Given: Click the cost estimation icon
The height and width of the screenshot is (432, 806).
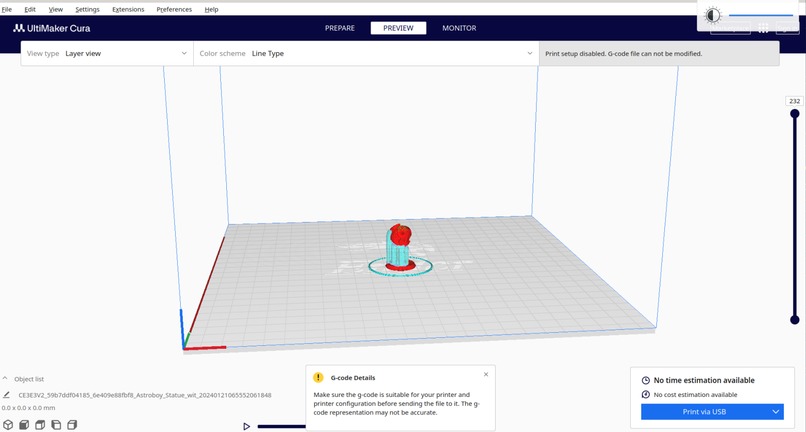Looking at the screenshot, I should tap(646, 394).
